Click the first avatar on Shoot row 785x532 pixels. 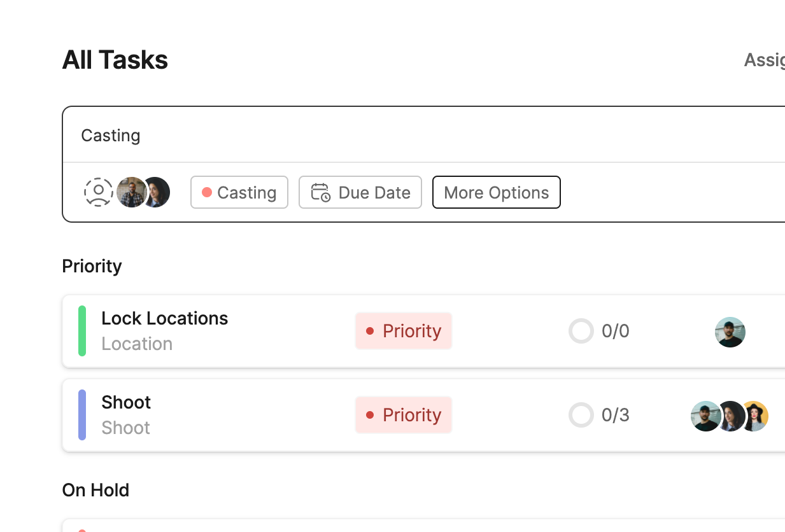[704, 416]
